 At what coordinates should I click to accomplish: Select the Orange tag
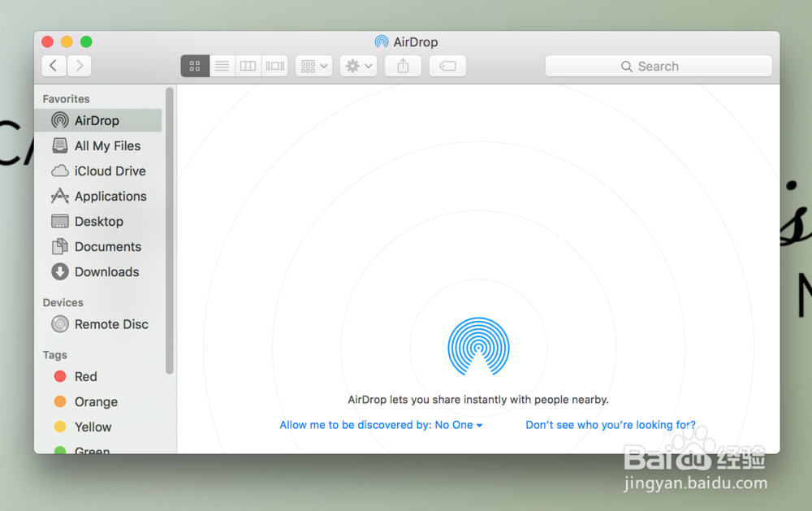[x=98, y=401]
